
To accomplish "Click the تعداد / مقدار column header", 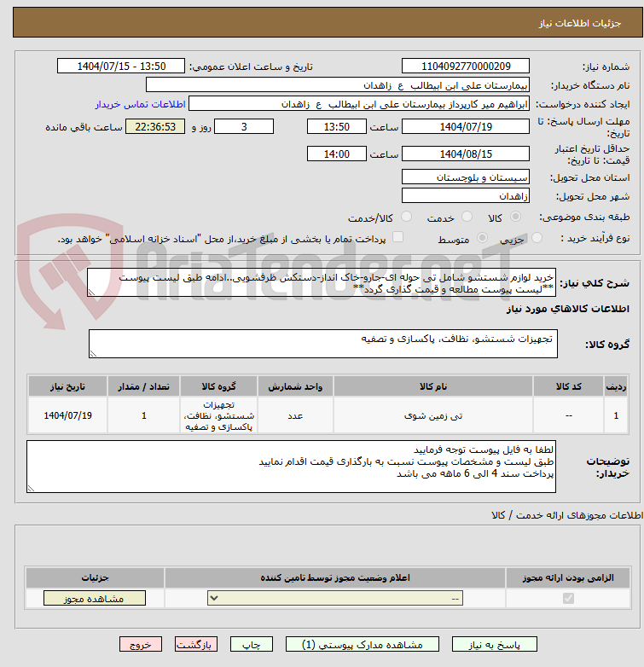I will [x=144, y=386].
